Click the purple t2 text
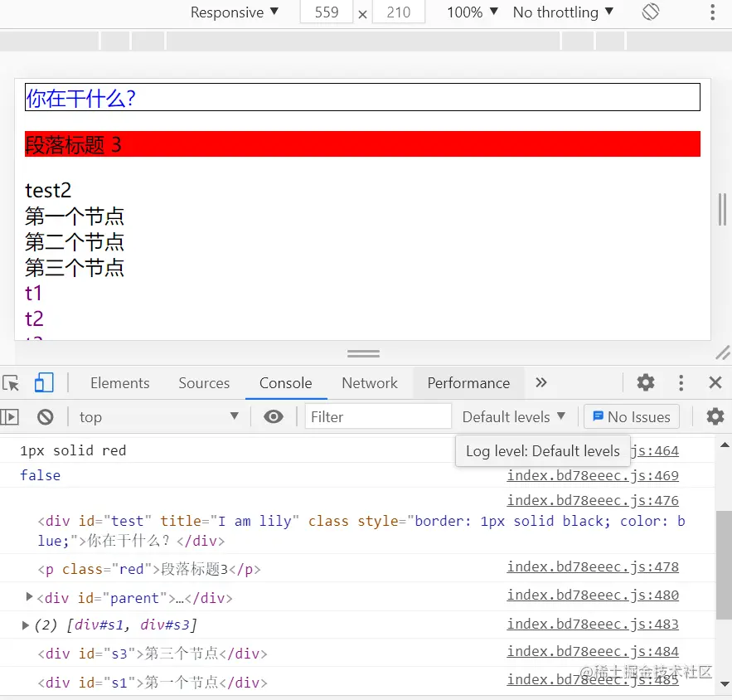This screenshot has height=700, width=732. point(34,319)
